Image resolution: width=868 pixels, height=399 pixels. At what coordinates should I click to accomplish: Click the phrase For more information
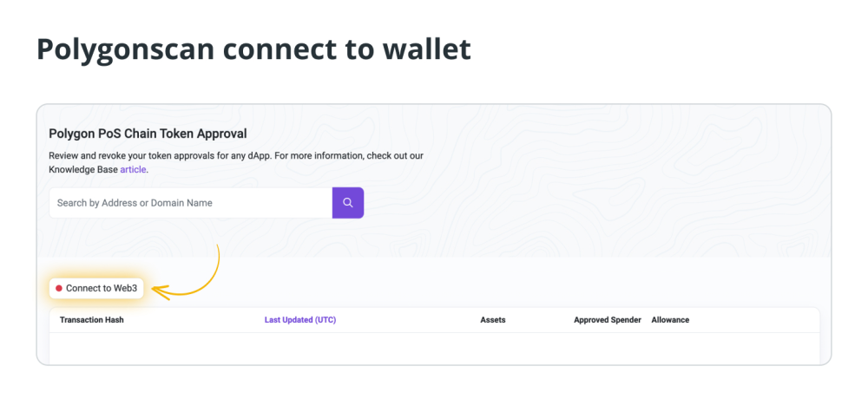coord(319,156)
